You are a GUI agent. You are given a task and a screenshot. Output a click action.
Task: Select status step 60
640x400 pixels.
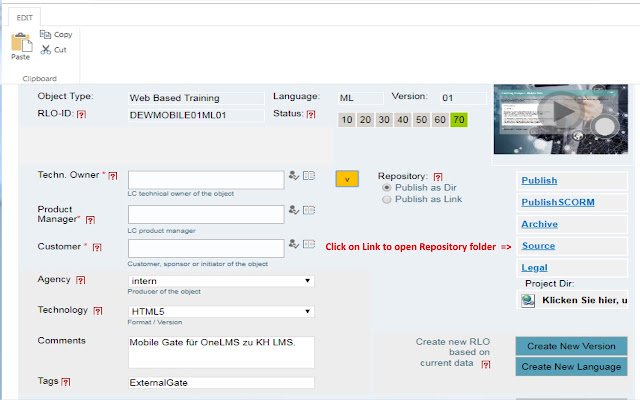440,120
